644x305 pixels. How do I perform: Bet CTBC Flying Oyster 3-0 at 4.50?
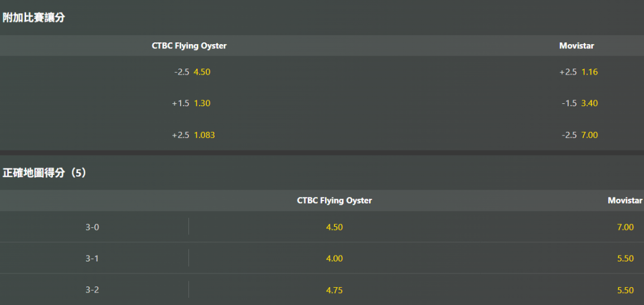335,227
